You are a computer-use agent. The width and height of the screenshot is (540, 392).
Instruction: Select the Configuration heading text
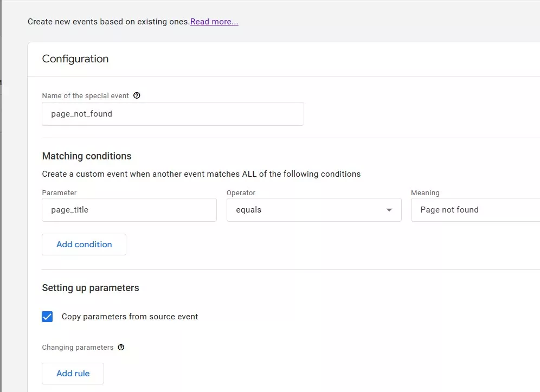click(x=75, y=59)
